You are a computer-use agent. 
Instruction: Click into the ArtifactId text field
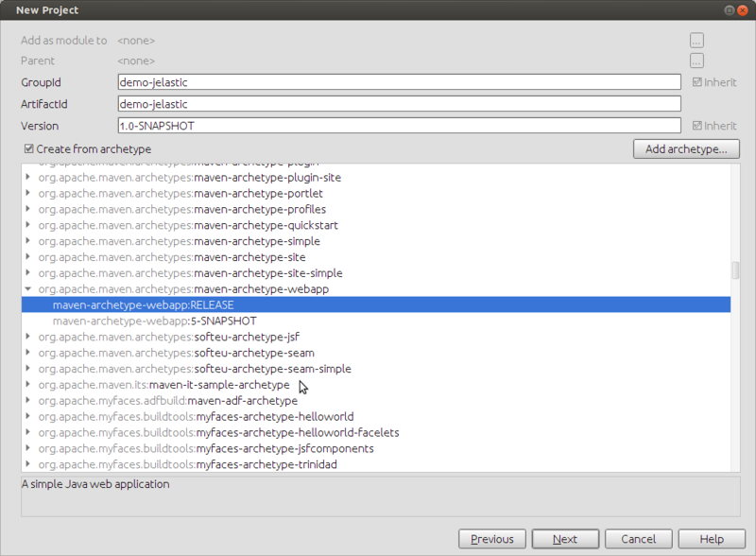coord(399,104)
